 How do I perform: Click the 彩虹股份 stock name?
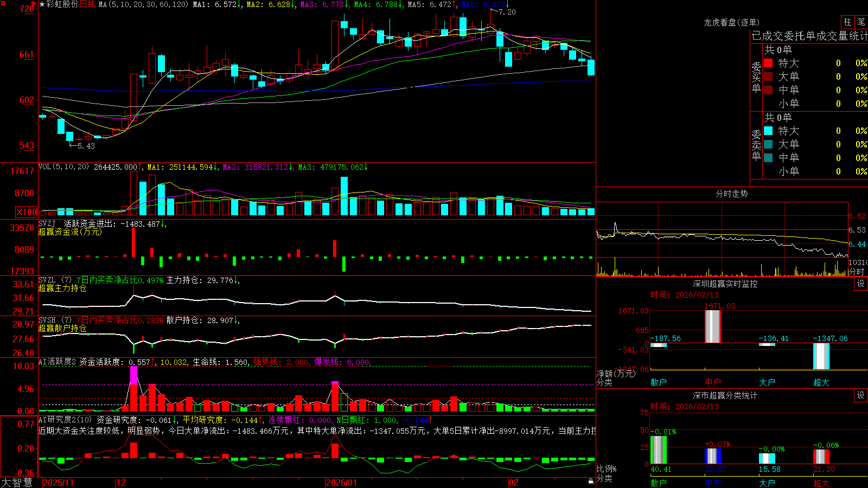click(62, 4)
